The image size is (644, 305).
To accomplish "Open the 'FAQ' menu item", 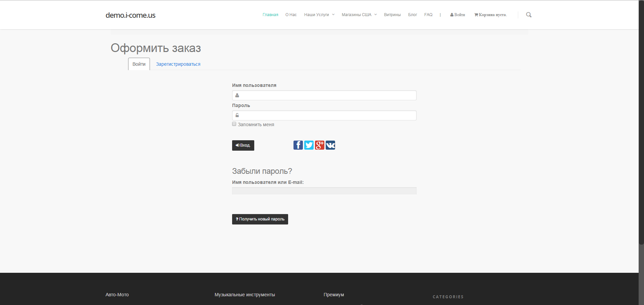I will 428,15.
